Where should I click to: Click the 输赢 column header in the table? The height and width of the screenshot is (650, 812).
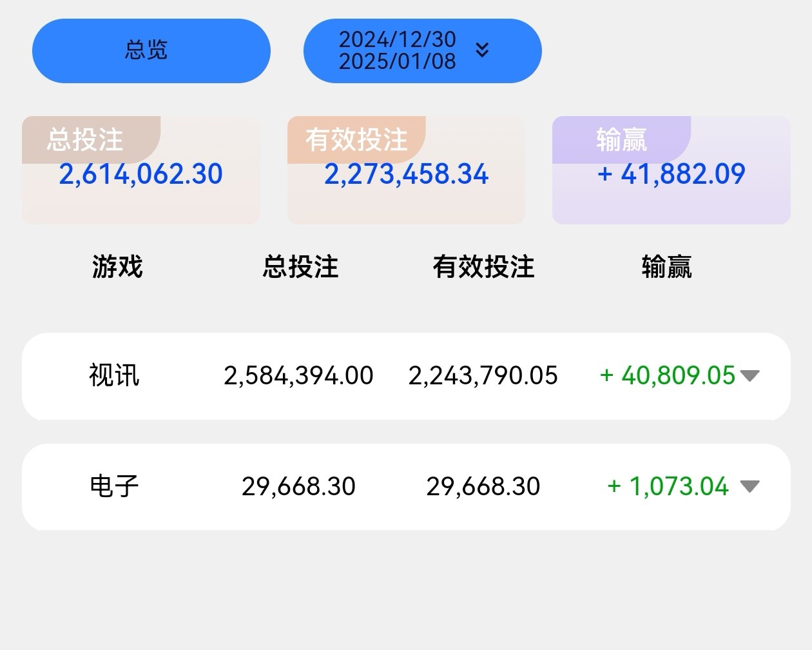(x=666, y=266)
